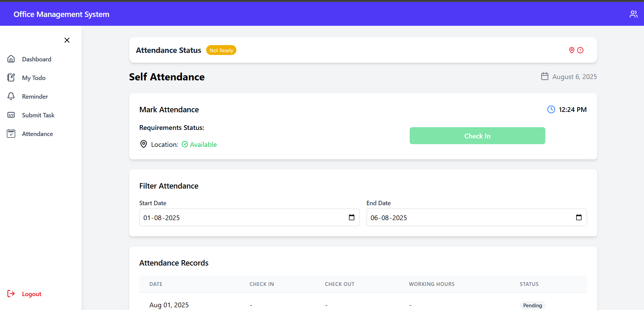Click the Start Date input field

[237, 217]
